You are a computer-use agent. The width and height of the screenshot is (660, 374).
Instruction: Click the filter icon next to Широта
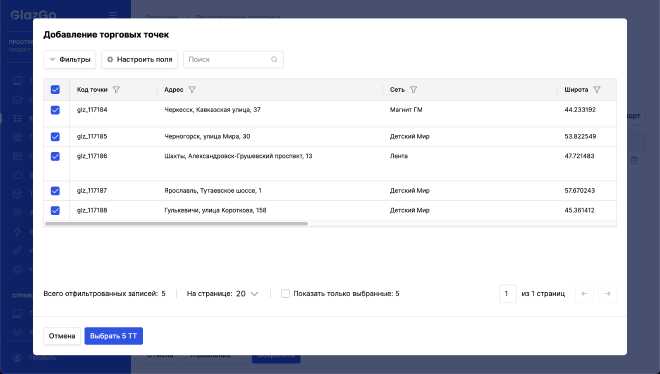point(597,90)
